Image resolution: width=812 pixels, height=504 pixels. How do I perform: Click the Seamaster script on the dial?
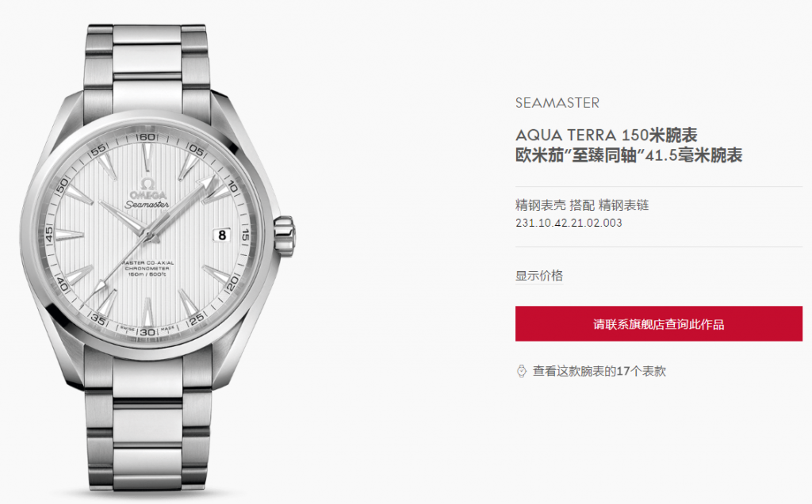click(x=147, y=204)
